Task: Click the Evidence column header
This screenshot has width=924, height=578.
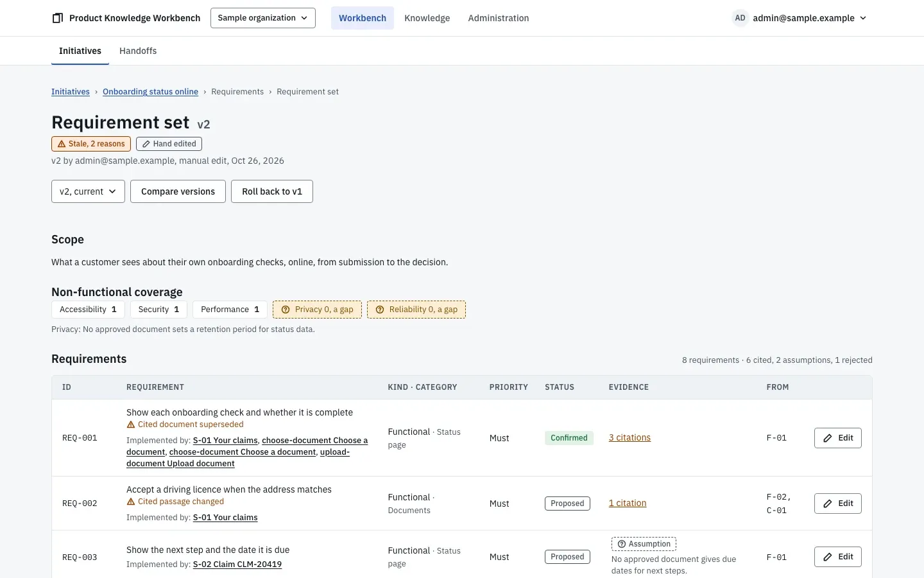Action: click(629, 387)
